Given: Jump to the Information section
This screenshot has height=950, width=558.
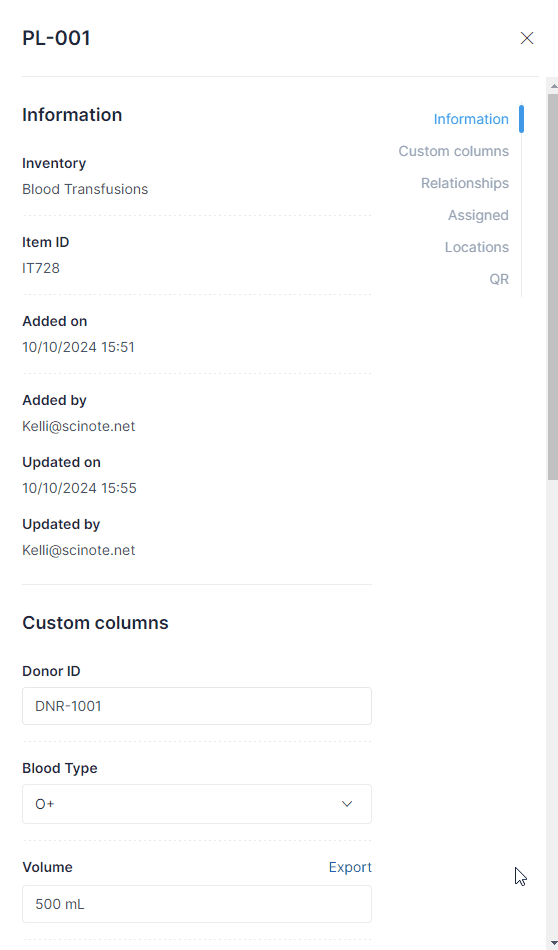Looking at the screenshot, I should pos(471,119).
